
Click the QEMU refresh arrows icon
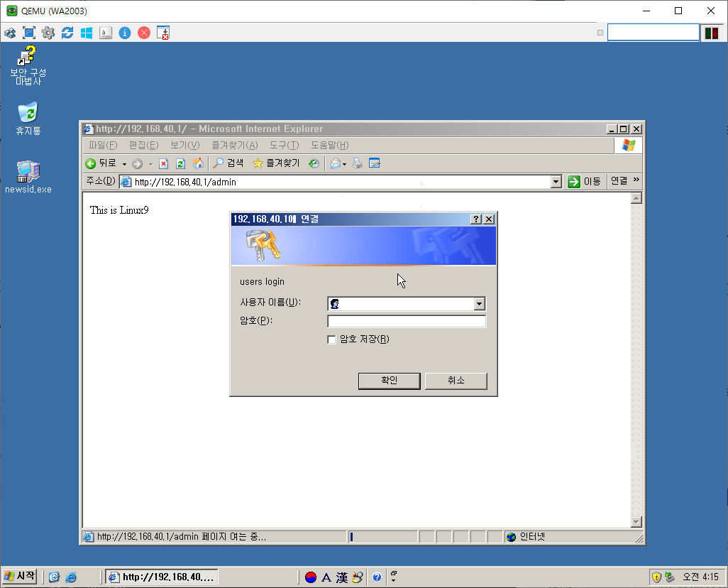coord(67,33)
